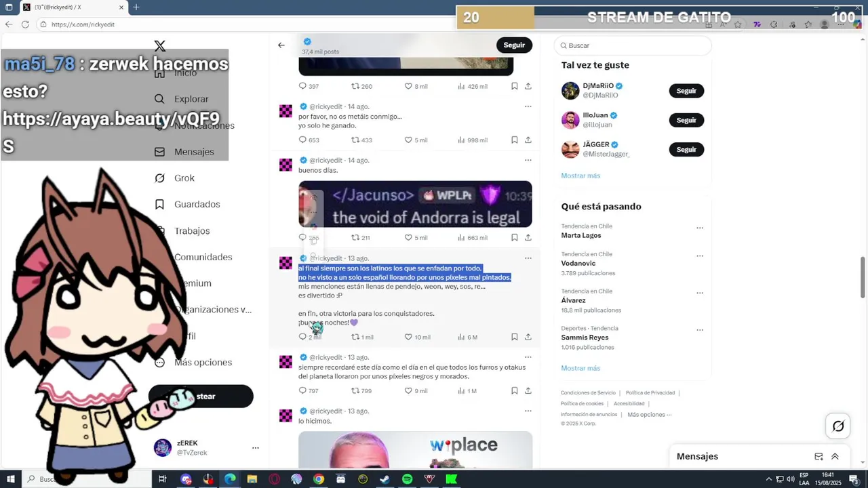
Task: Bookmark the 'buenos días.' post
Action: coord(515,238)
